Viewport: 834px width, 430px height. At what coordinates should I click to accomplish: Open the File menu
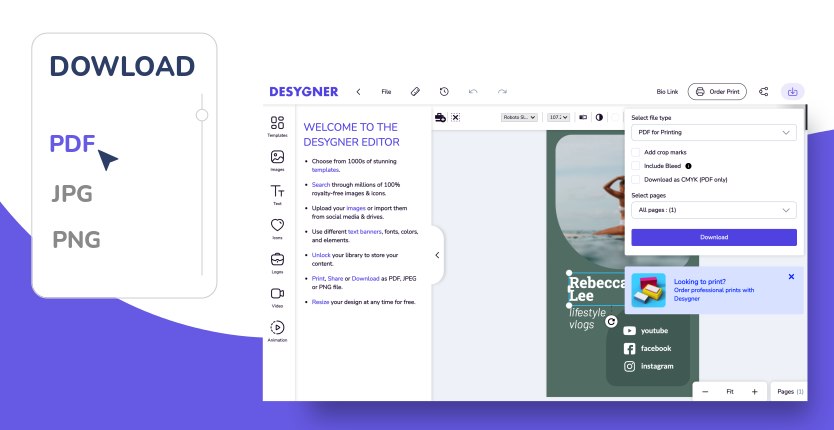pyautogui.click(x=386, y=92)
